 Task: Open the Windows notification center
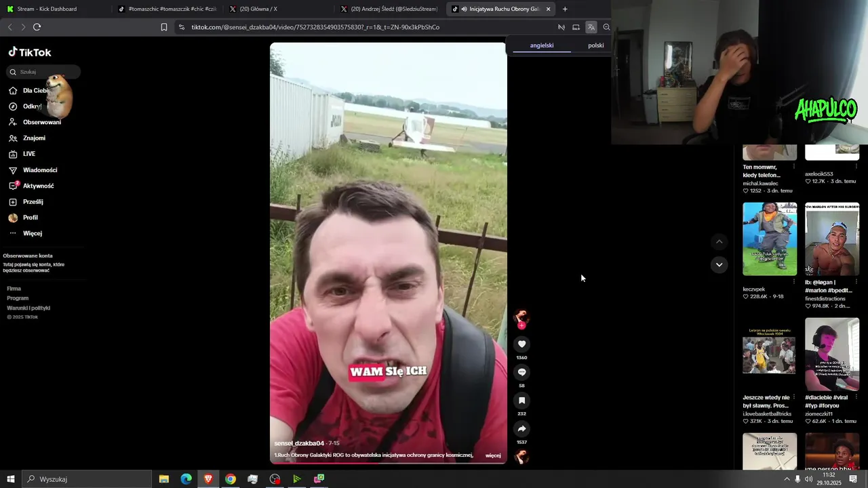coord(853,479)
